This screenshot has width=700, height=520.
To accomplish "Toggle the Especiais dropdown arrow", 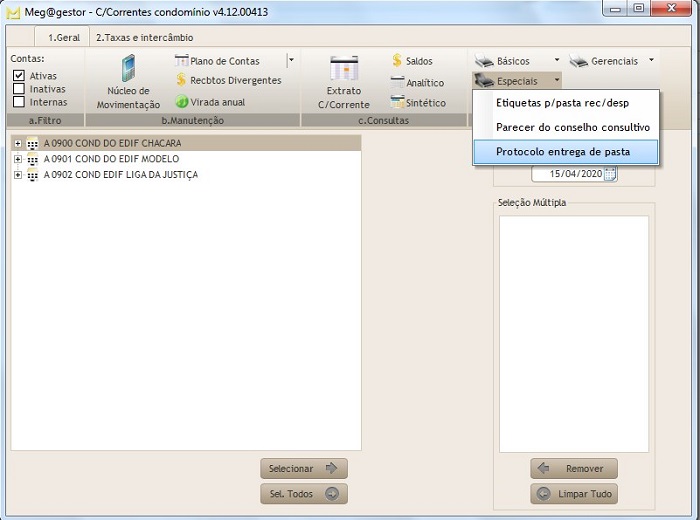I will coord(557,80).
